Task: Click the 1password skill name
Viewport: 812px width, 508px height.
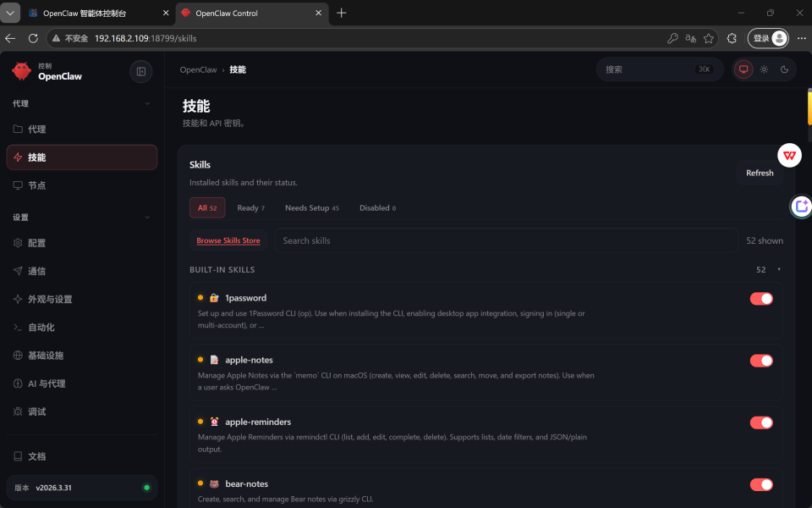Action: coord(245,298)
